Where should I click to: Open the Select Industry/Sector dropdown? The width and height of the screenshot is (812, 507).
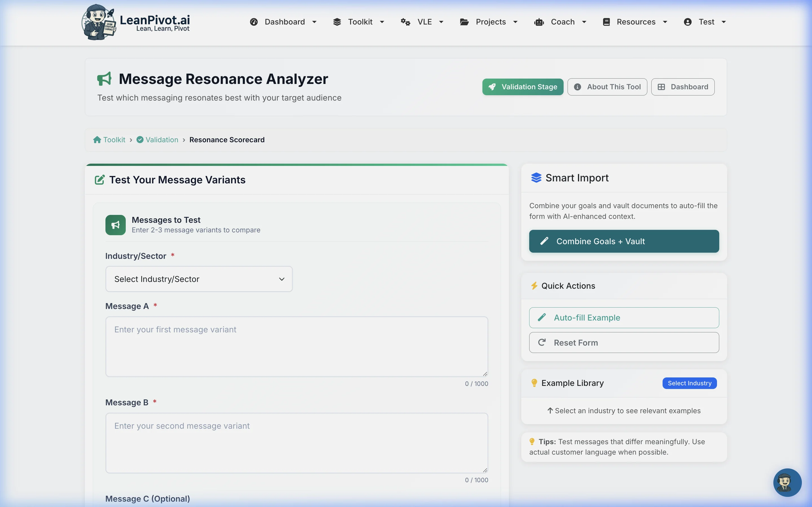[199, 279]
